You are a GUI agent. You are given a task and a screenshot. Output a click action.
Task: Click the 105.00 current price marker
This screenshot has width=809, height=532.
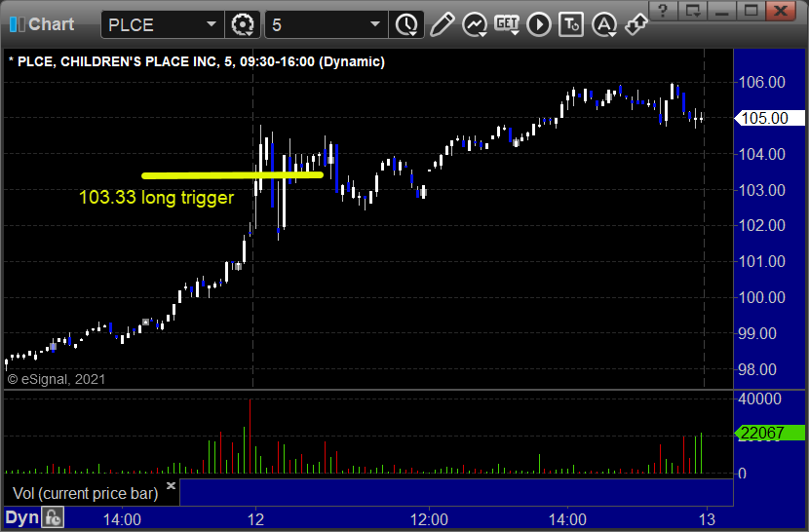click(x=769, y=118)
